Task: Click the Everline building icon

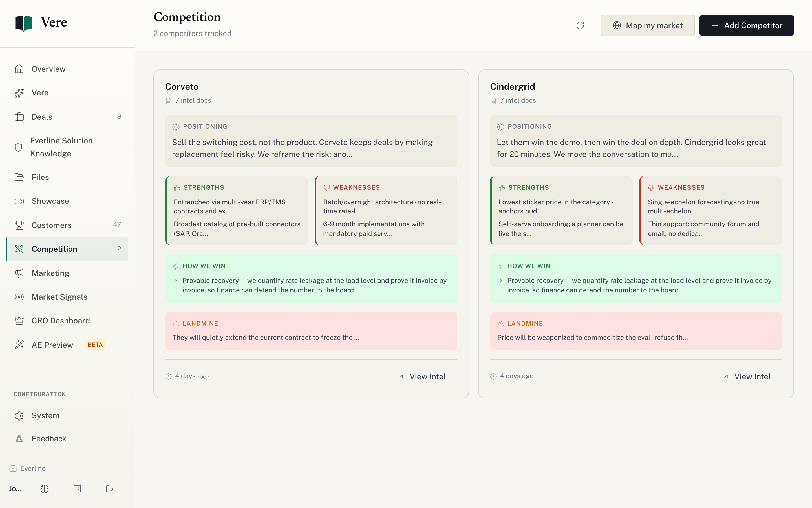Action: coord(13,469)
